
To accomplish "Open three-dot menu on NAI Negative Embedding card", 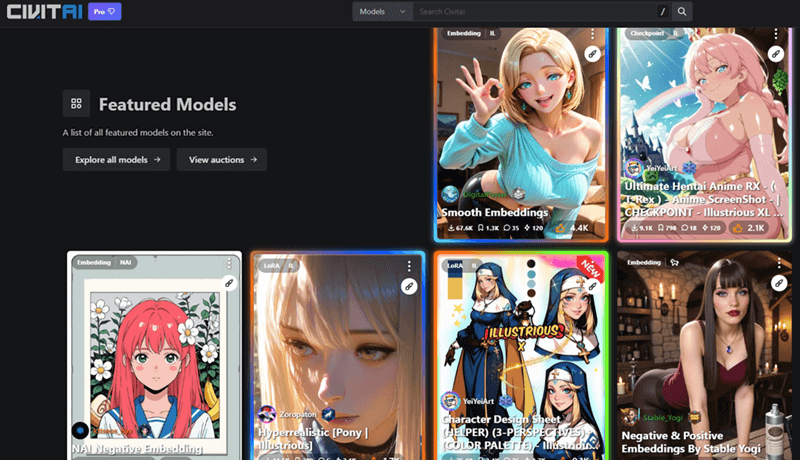I will pos(228,264).
